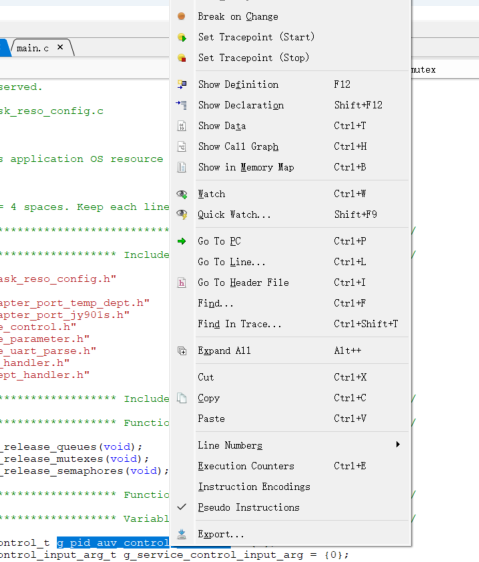The image size is (479, 562).
Task: Click the Show Declaration icon
Action: [x=181, y=105]
